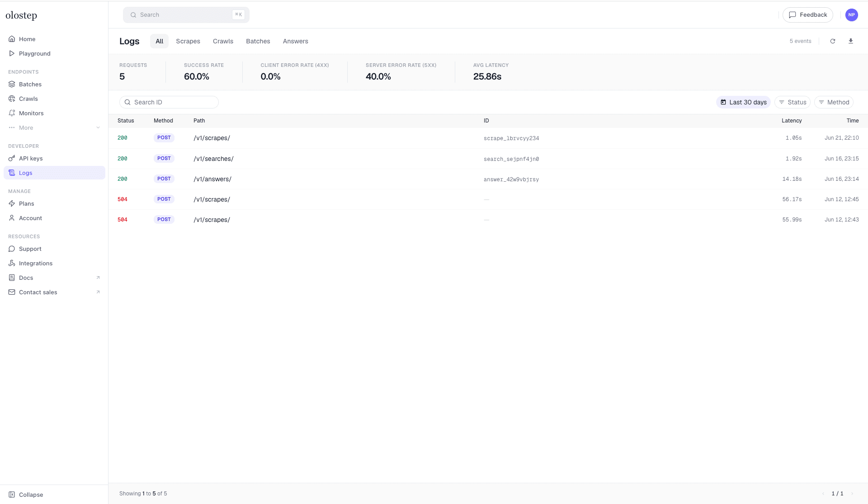Click the Status column header
868x504 pixels.
(126, 121)
